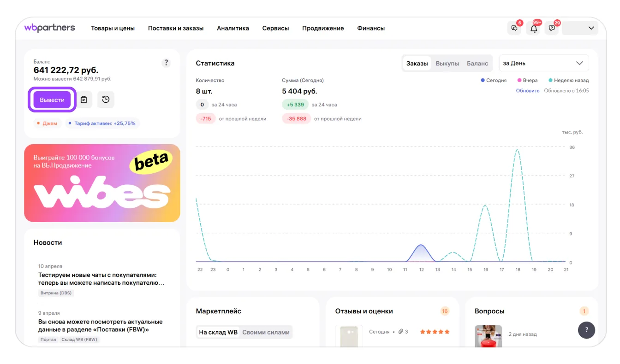Select the Своими силами marketplace option
Viewport: 620px width, 364px height.
click(x=266, y=332)
